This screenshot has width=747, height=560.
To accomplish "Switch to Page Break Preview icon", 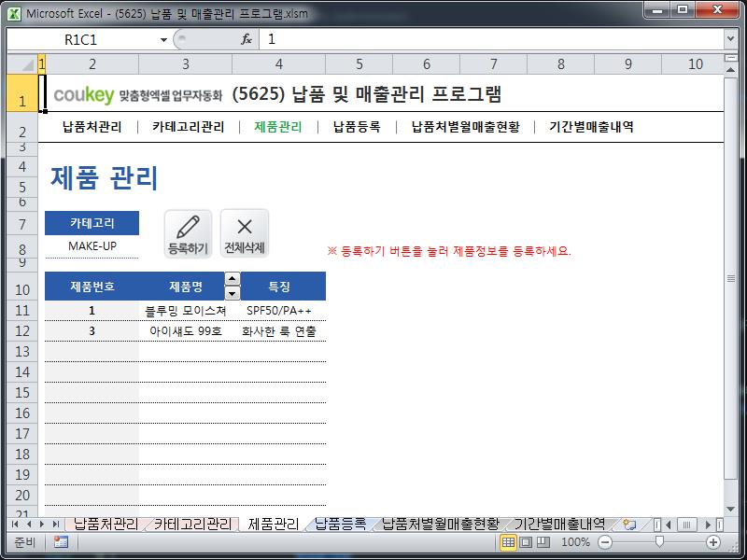I will (x=543, y=542).
